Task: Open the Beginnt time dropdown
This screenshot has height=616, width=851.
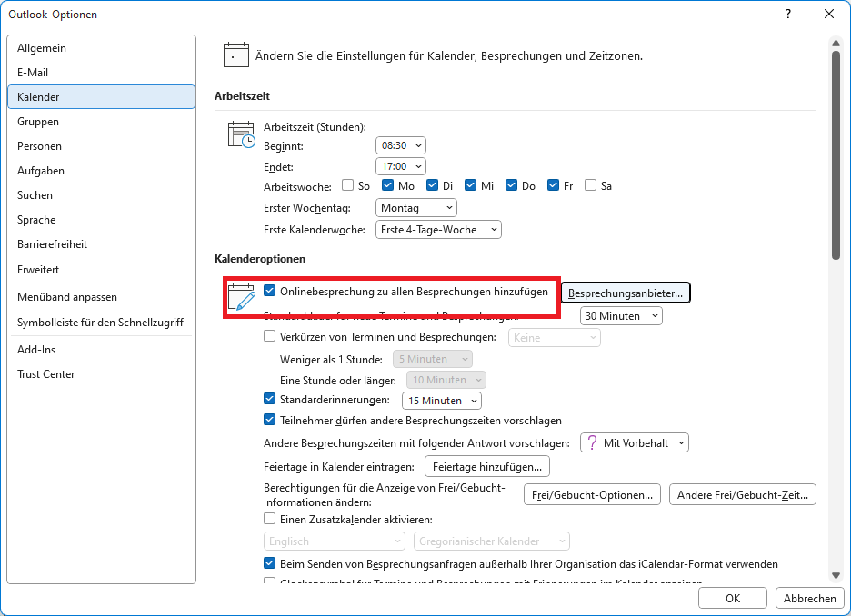Action: click(400, 145)
